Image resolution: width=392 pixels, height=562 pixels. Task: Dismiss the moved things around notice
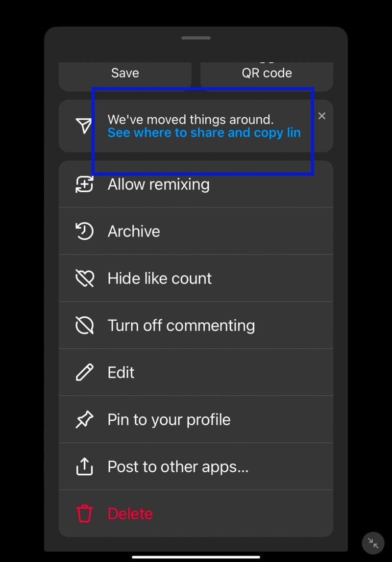322,116
